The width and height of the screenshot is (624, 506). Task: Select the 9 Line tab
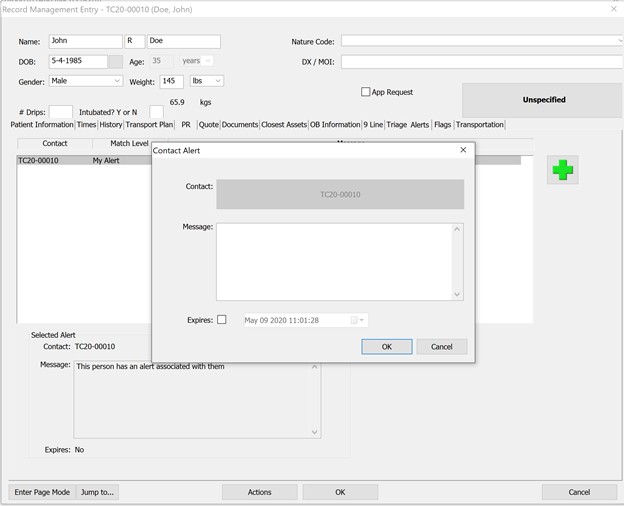[x=373, y=125]
